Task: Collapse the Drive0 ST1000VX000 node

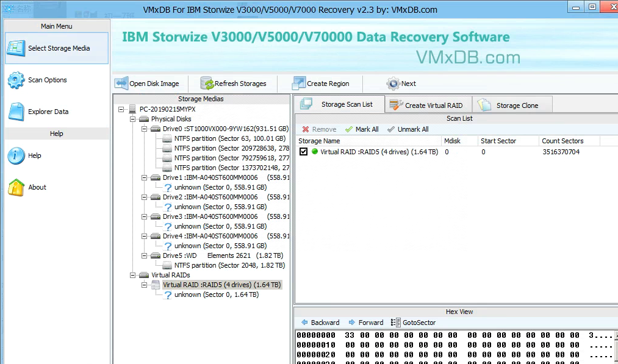Action: tap(144, 129)
